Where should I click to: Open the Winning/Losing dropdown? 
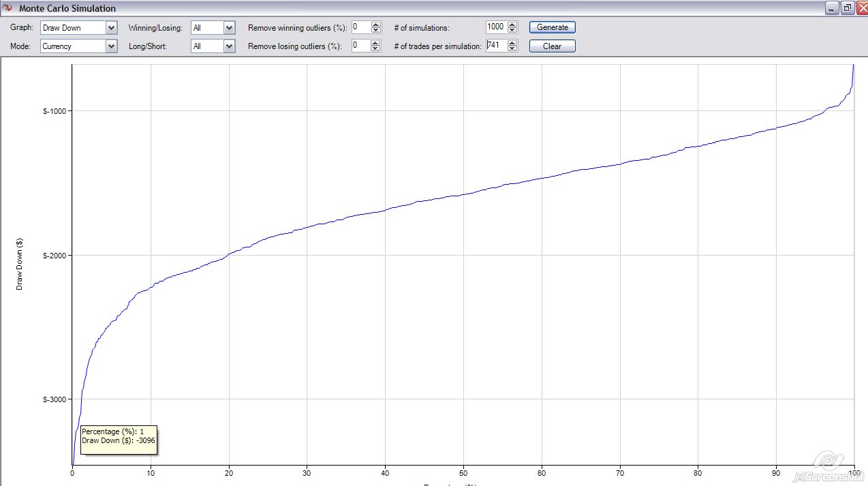tap(229, 28)
